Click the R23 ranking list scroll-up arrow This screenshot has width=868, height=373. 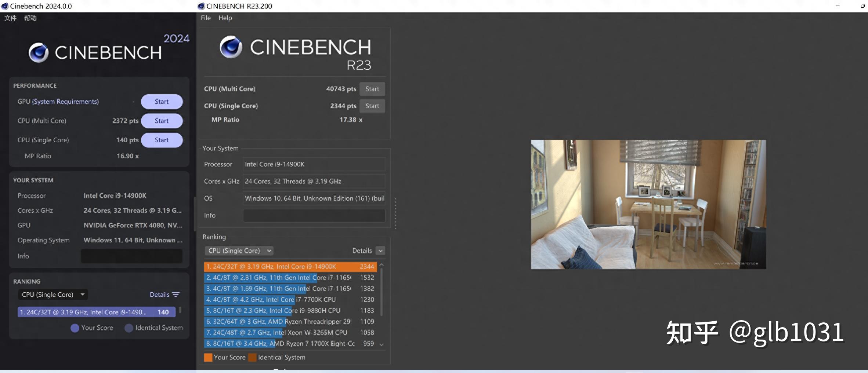click(381, 265)
